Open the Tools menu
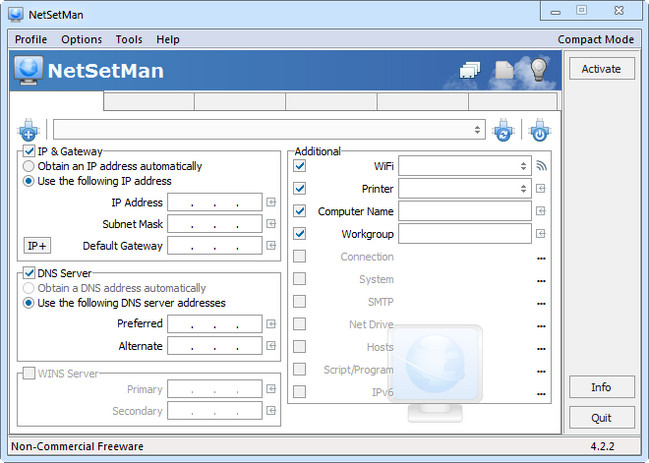The image size is (649, 463). point(128,39)
